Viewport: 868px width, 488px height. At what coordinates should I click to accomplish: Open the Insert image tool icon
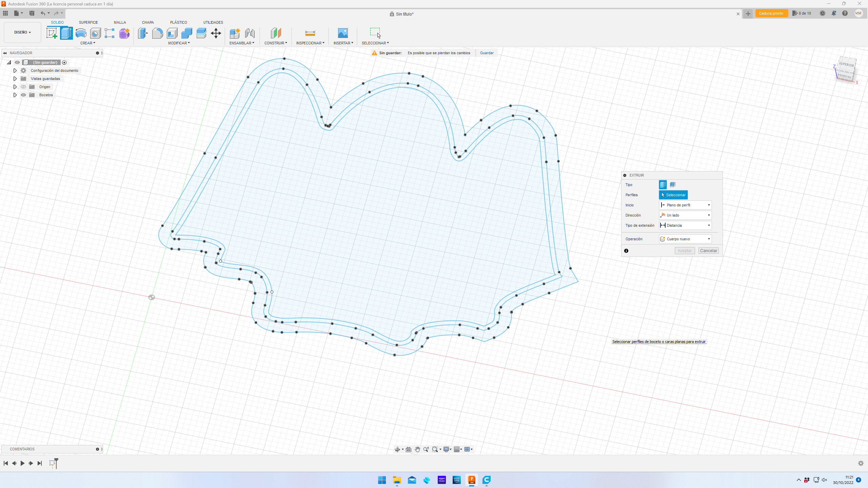pos(343,33)
